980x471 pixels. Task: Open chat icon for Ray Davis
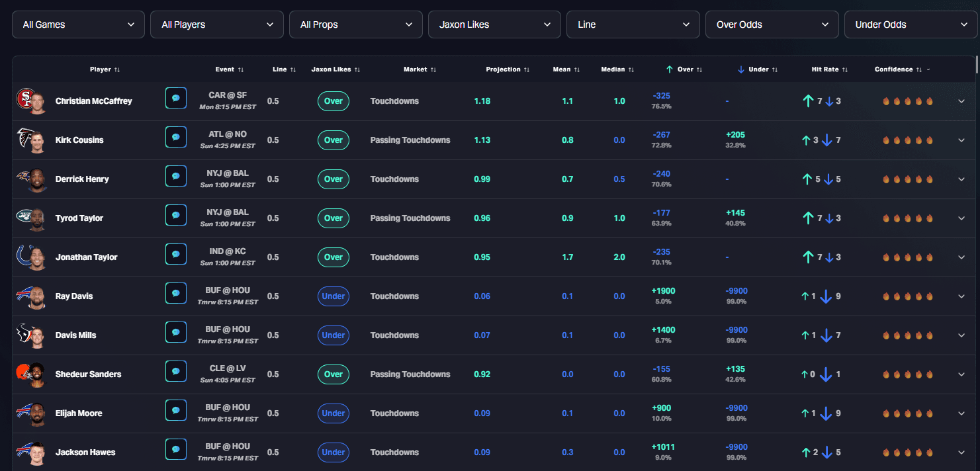pos(176,293)
